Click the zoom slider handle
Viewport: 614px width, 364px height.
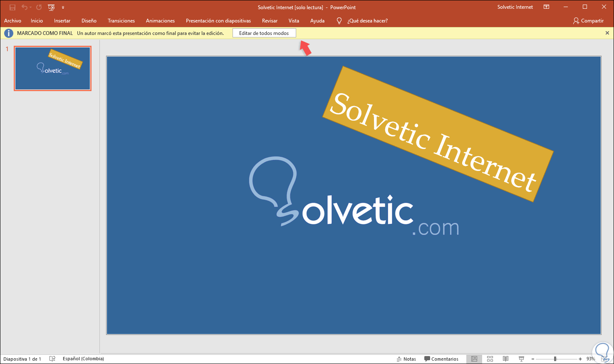(555, 359)
